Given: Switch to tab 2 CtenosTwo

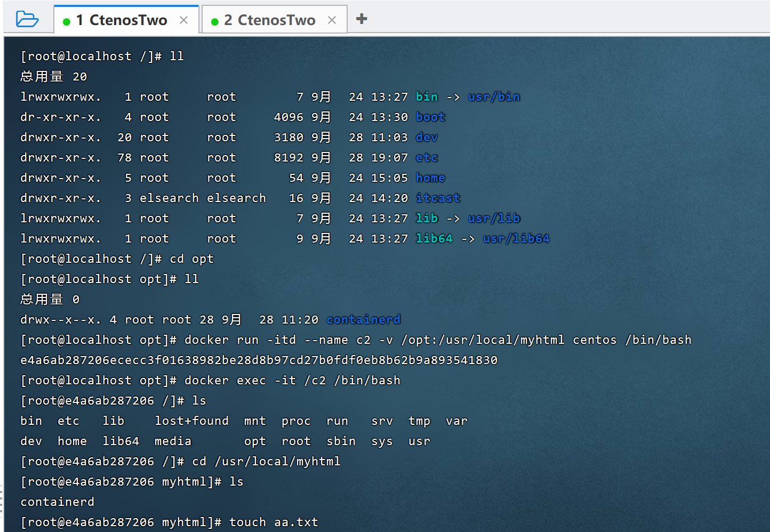Looking at the screenshot, I should coord(275,20).
